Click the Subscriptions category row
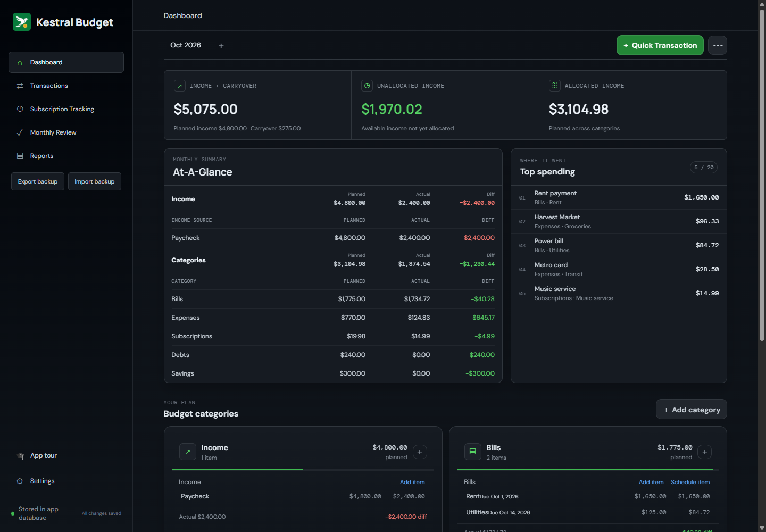The width and height of the screenshot is (766, 532). (x=333, y=336)
